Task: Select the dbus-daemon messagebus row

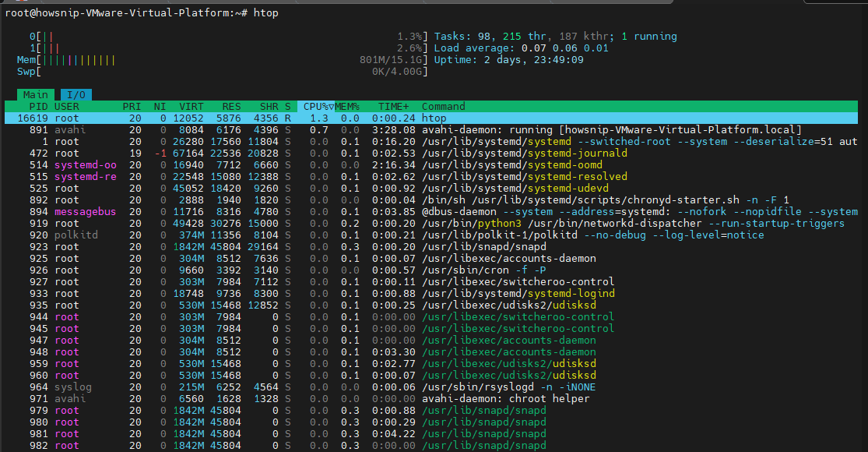Action: (431, 212)
